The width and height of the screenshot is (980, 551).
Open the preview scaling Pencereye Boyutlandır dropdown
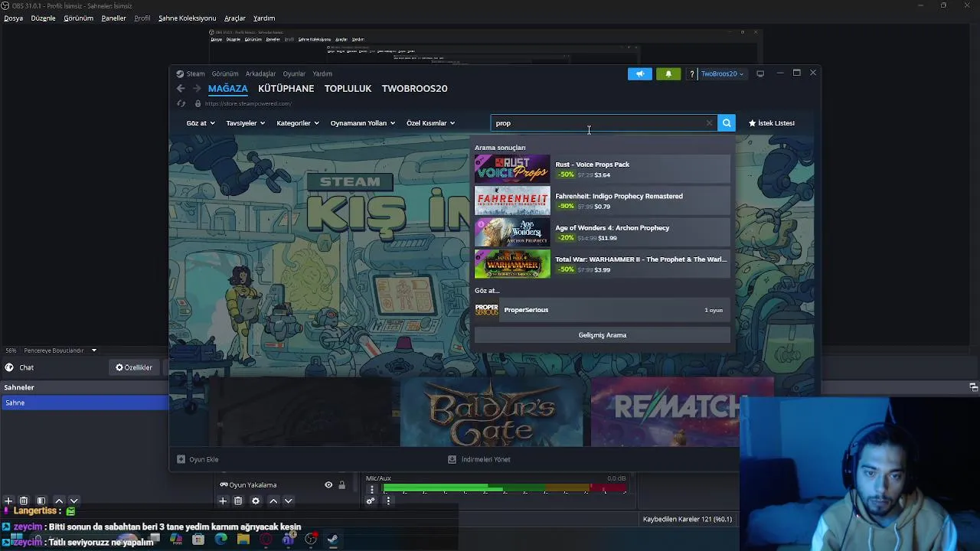click(x=60, y=350)
